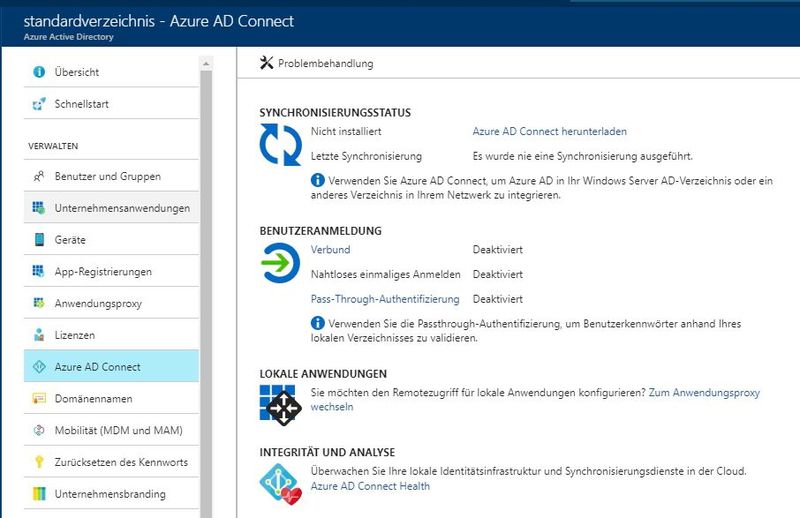Click the sidebar vertical scrollbar track
This screenshot has height=518, width=800.
(206, 293)
